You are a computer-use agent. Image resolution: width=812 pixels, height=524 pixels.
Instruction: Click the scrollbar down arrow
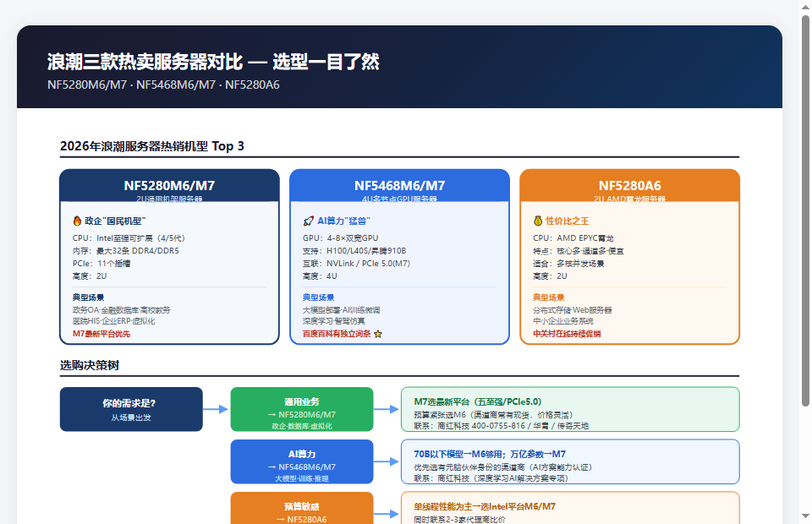[x=805, y=516]
